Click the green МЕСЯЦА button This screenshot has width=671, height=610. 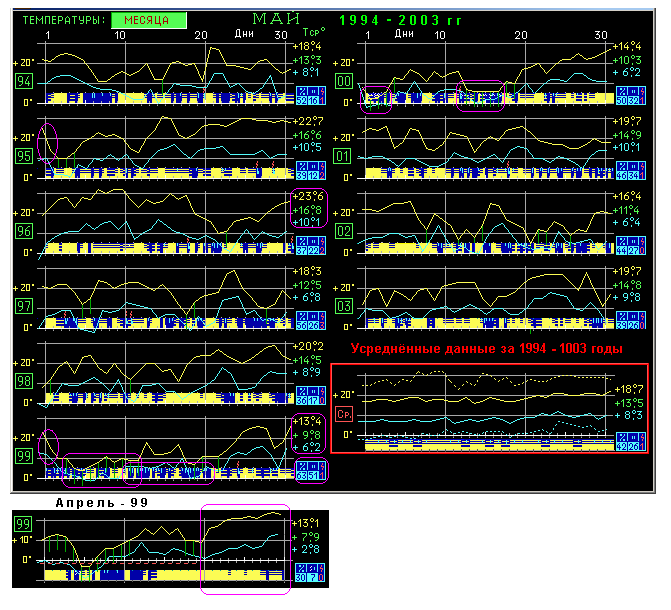coord(148,20)
